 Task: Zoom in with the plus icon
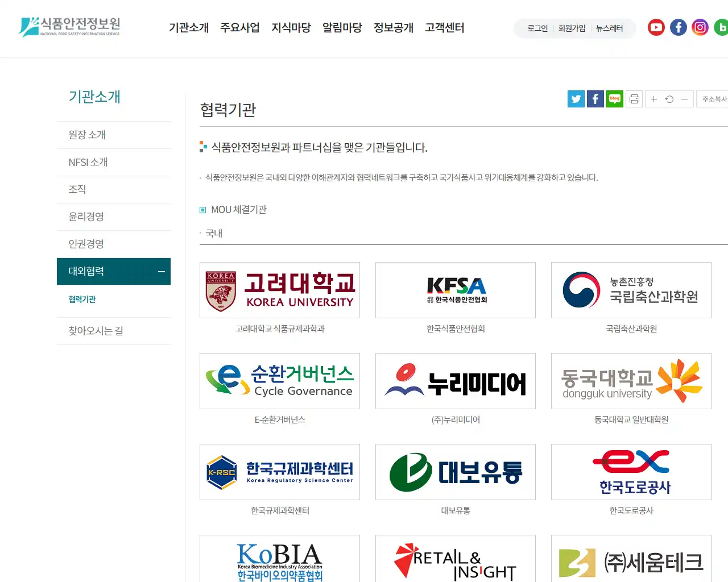click(x=653, y=99)
